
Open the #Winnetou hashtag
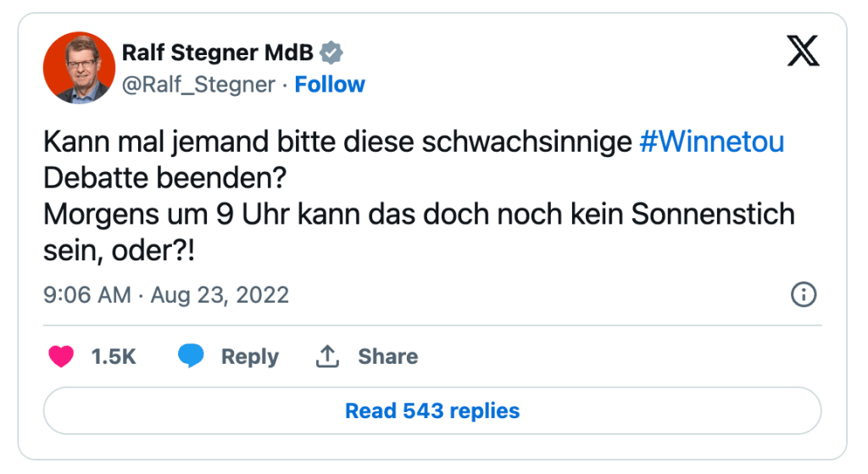711,142
